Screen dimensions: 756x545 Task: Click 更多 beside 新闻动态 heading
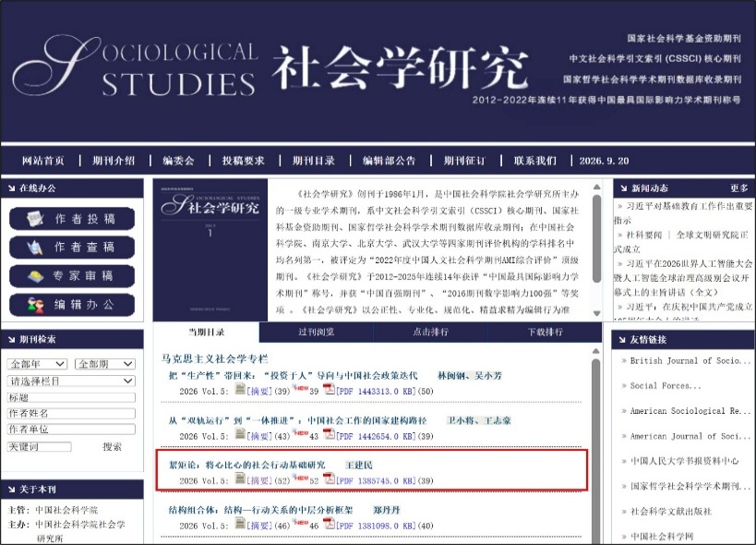[739, 188]
